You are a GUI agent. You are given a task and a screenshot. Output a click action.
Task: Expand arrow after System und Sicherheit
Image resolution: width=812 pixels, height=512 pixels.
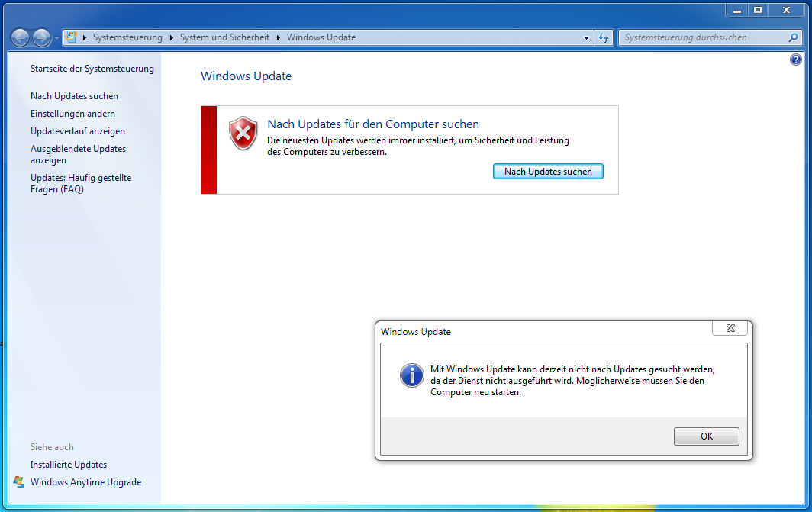click(x=278, y=37)
